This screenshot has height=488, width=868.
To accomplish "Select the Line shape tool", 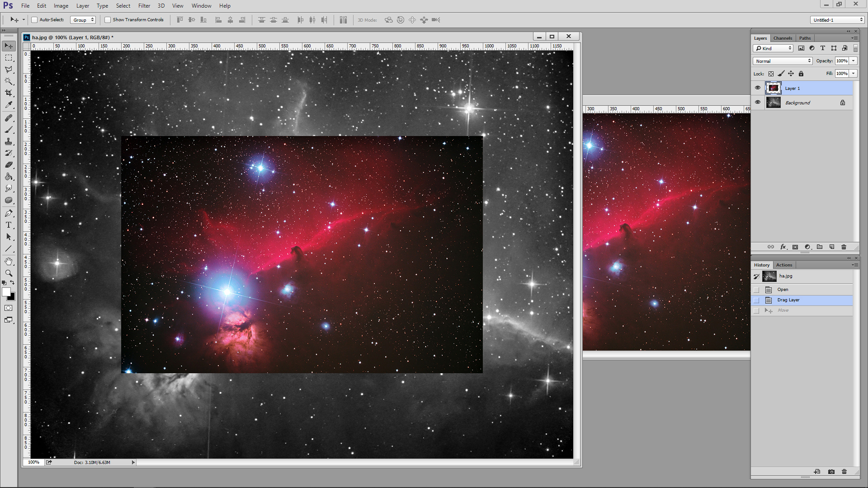I will click(x=9, y=249).
